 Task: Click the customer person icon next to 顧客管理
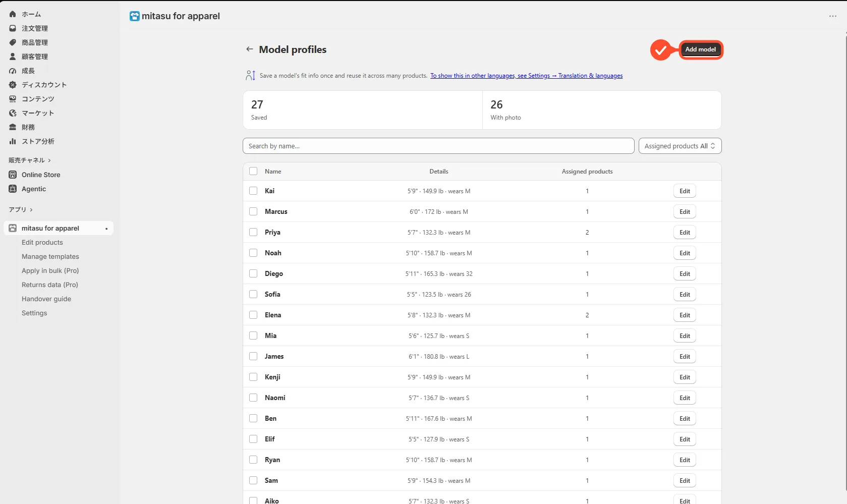[13, 57]
